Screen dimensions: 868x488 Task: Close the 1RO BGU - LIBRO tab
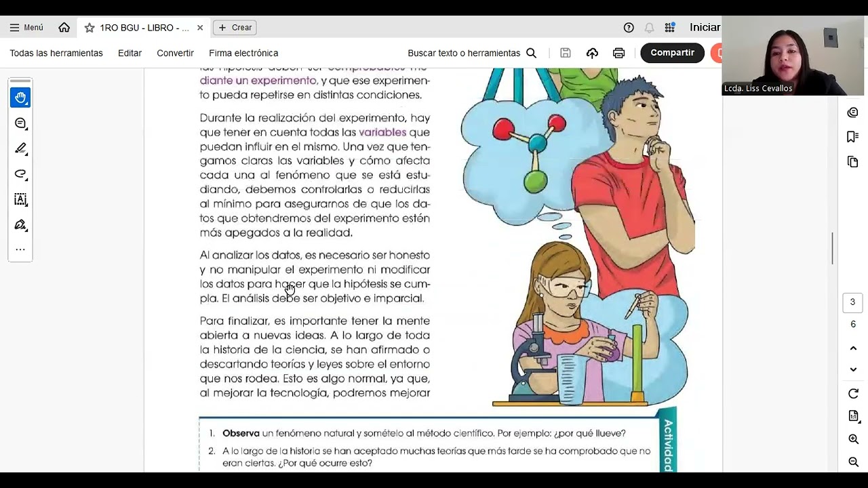pos(200,28)
